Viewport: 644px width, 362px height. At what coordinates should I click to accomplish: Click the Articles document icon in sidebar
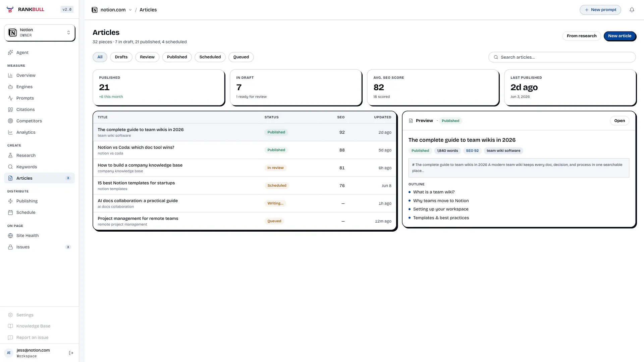click(10, 178)
